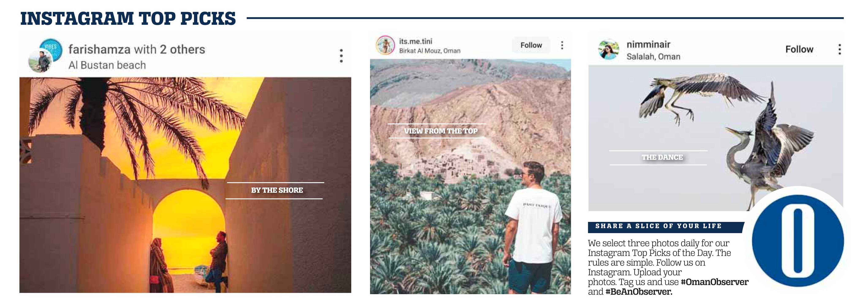Open the View From The Top photo

(470, 176)
